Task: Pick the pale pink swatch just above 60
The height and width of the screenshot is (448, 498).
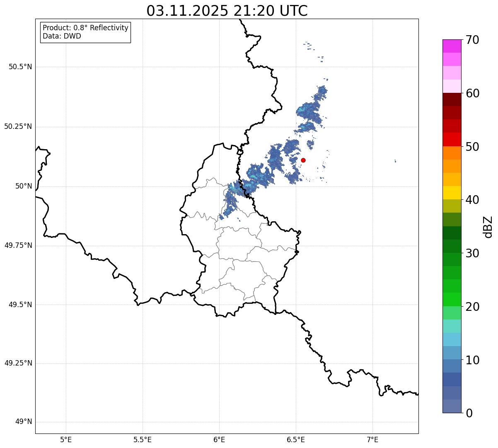Action: coord(452,86)
